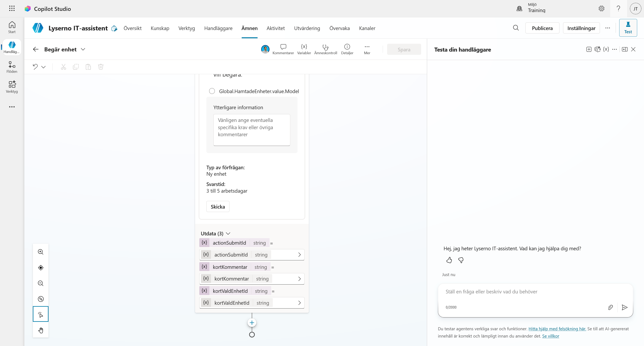
Task: Open Inställningar button
Action: pos(581,28)
